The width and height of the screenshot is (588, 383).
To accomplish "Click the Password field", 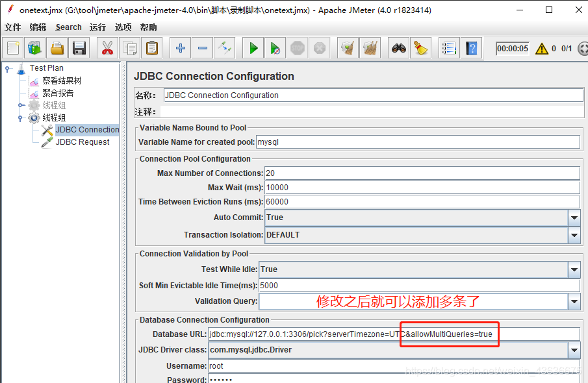I will [x=394, y=378].
